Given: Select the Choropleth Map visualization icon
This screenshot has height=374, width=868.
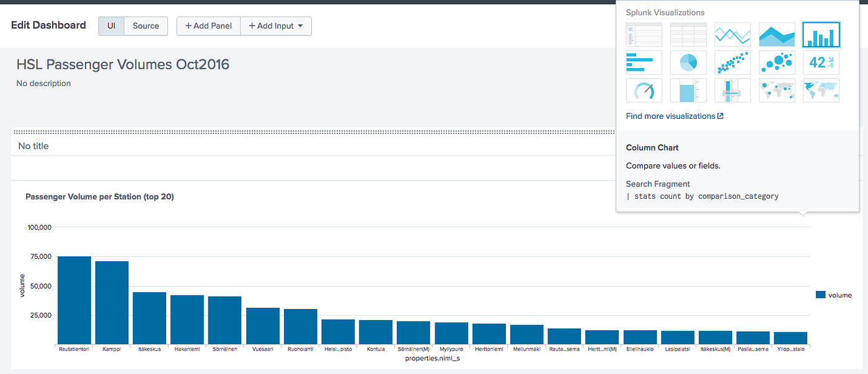Looking at the screenshot, I should 821,90.
